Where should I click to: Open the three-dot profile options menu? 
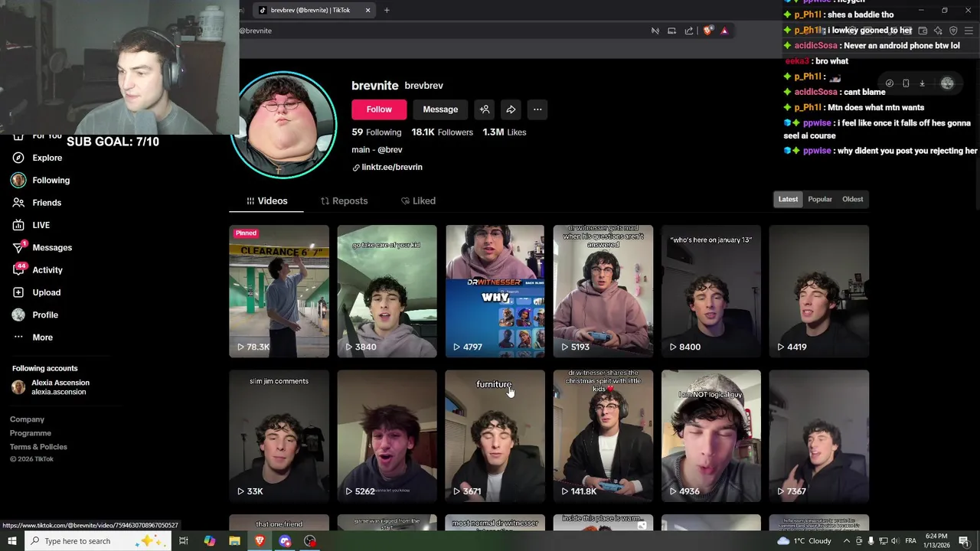537,109
